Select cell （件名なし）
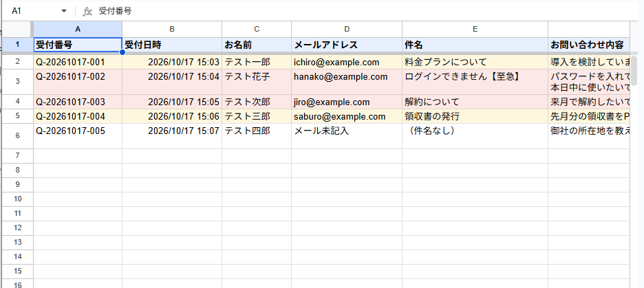The width and height of the screenshot is (644, 288). [x=475, y=136]
